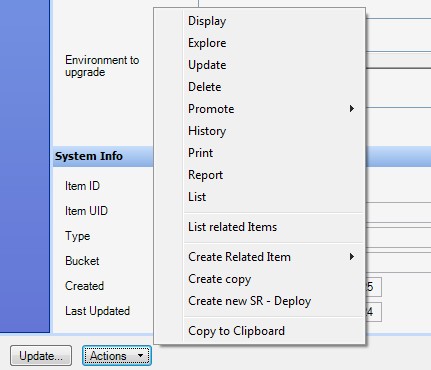431x370 pixels.
Task: Expand the Create Related Item arrow
Action: (352, 257)
